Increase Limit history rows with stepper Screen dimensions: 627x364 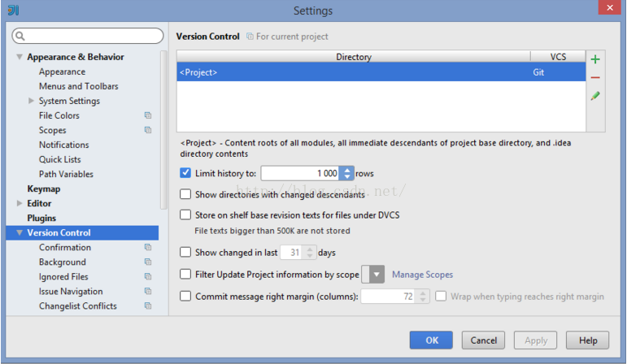tap(347, 170)
